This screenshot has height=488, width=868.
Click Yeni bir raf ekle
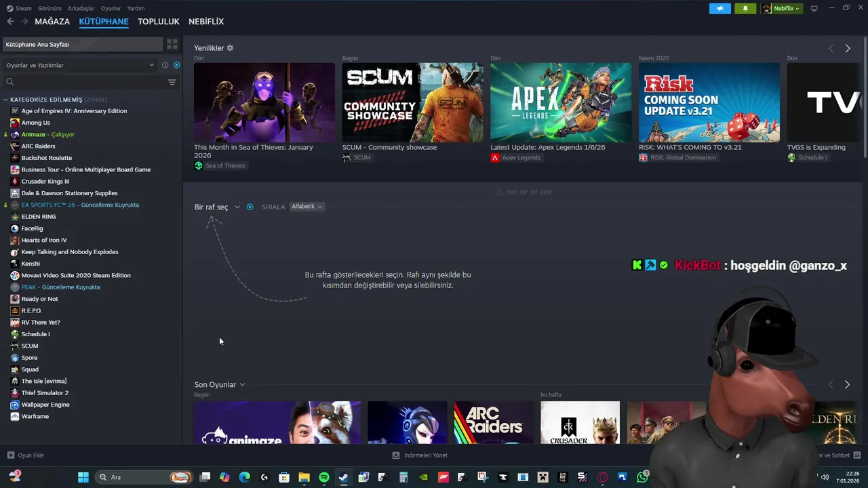click(523, 192)
